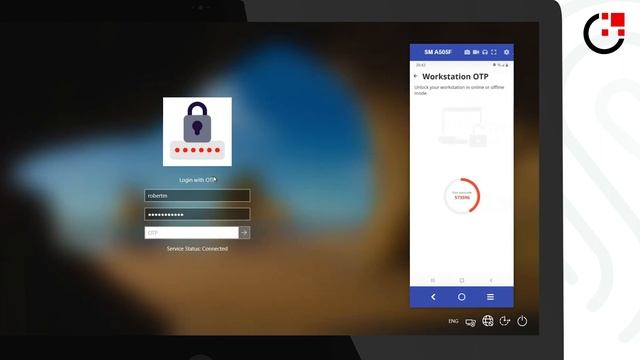Click the masked password field
Image resolution: width=640 pixels, height=360 pixels.
pos(197,214)
